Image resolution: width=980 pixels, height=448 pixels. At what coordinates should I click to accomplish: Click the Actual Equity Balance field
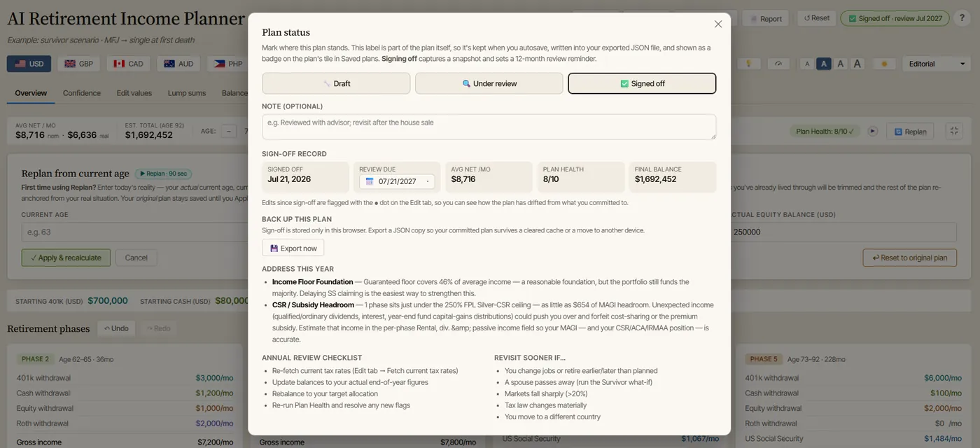[x=842, y=232]
